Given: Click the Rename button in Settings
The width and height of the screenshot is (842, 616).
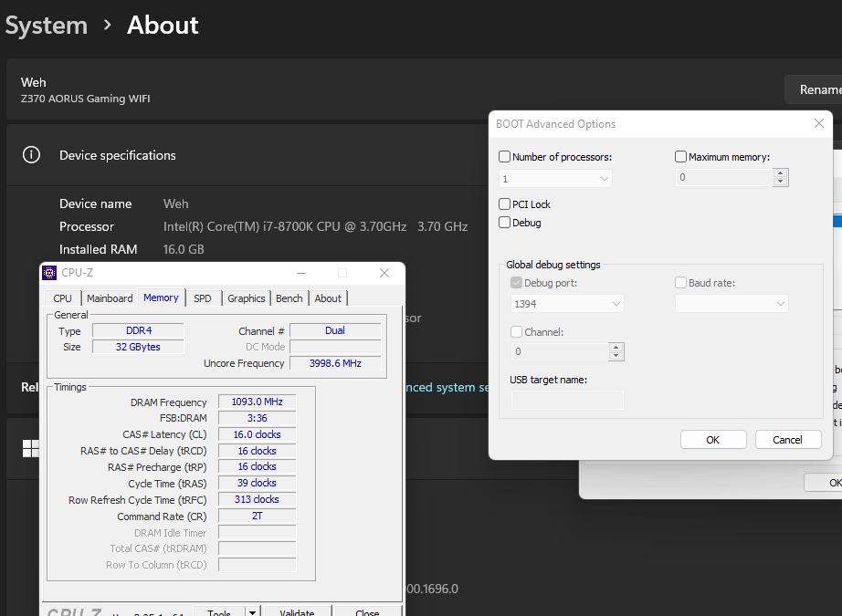Looking at the screenshot, I should [814, 89].
